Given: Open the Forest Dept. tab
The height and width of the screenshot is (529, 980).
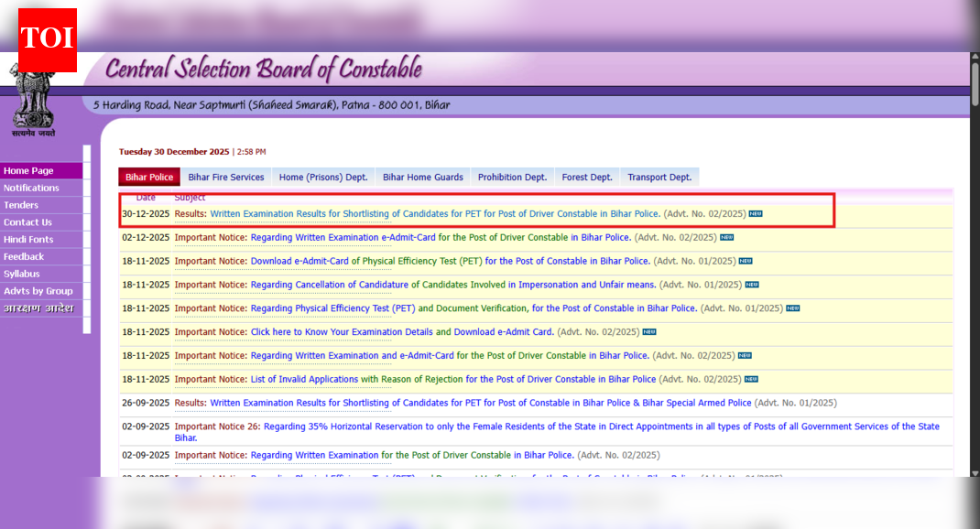Looking at the screenshot, I should (x=587, y=178).
